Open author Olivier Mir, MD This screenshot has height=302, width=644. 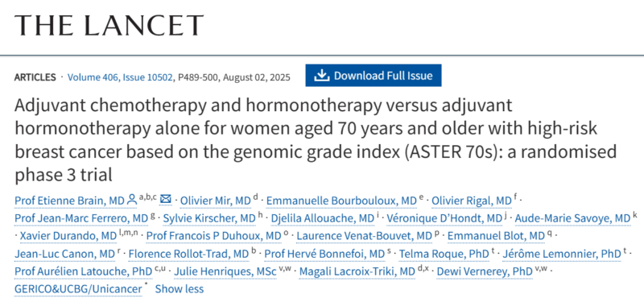[x=216, y=201]
